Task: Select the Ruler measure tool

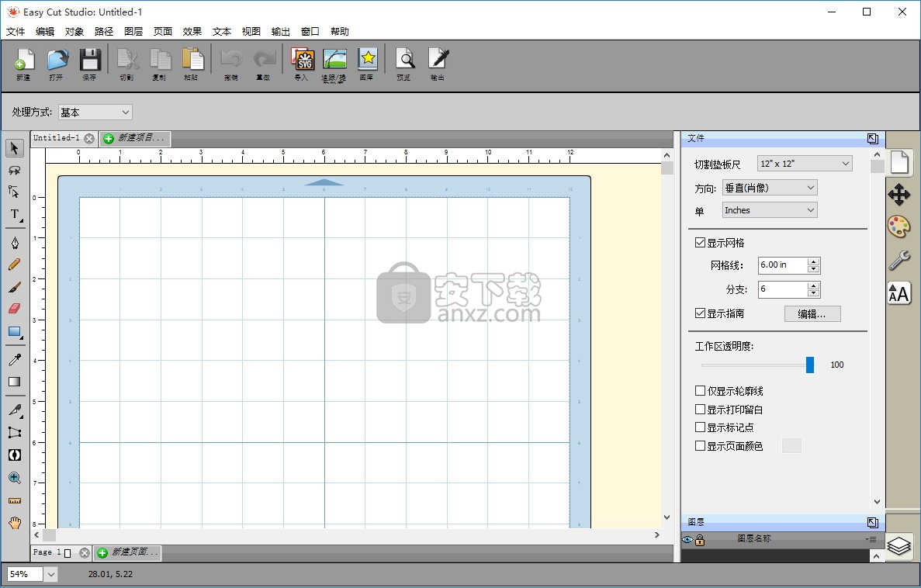Action: tap(15, 501)
